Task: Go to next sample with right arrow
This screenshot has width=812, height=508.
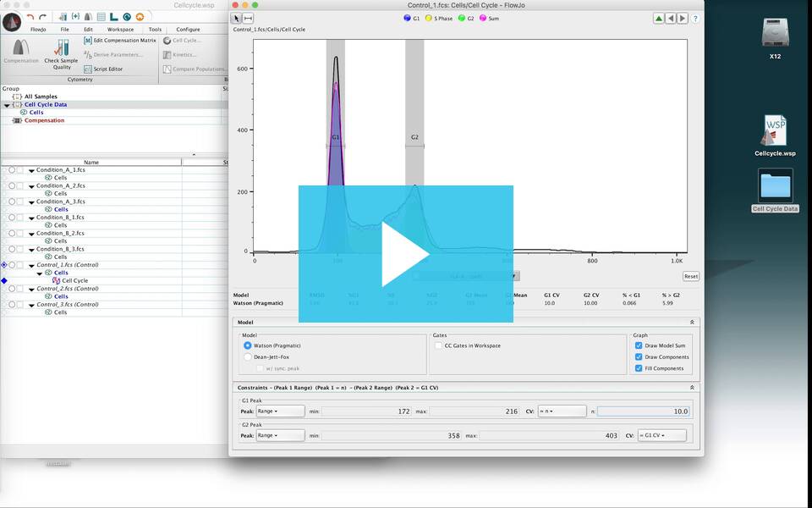Action: click(x=683, y=18)
